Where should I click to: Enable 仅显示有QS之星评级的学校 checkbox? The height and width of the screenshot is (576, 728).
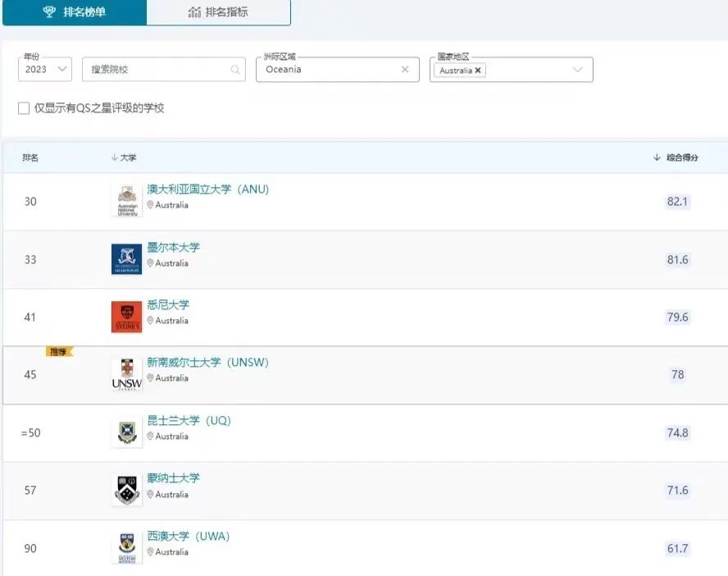tap(23, 107)
